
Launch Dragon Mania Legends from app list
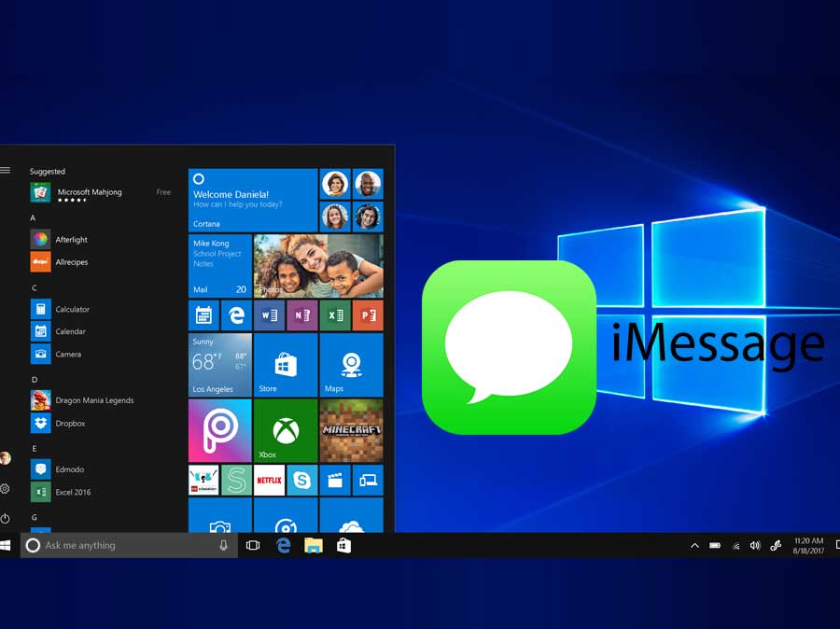pyautogui.click(x=94, y=400)
